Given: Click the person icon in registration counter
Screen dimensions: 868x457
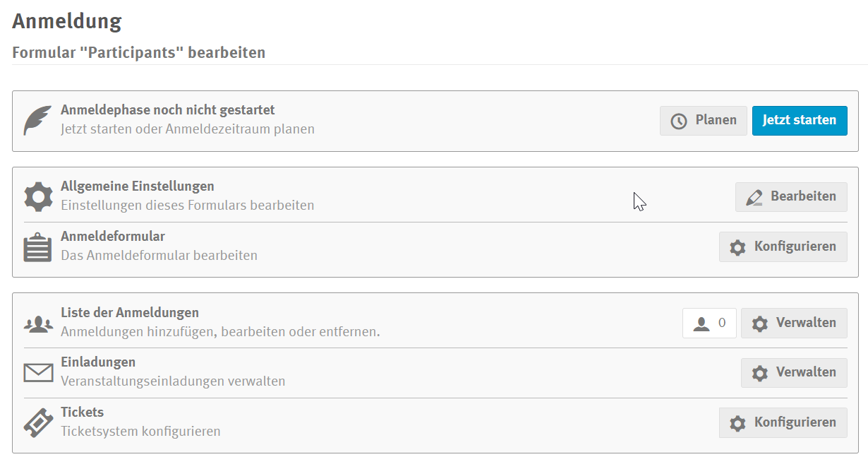Looking at the screenshot, I should point(701,324).
